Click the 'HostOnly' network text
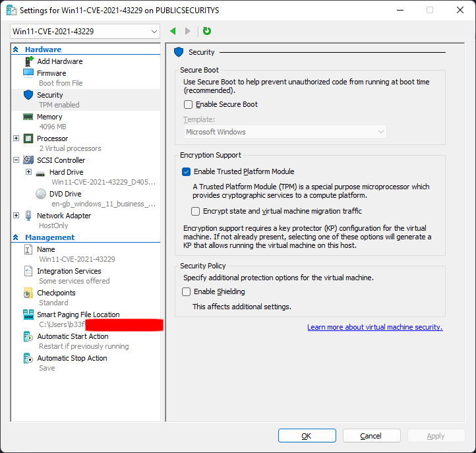 53,226
